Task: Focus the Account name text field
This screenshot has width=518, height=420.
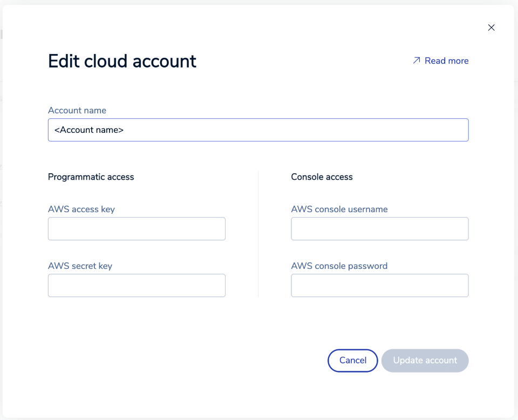Action: 258,130
